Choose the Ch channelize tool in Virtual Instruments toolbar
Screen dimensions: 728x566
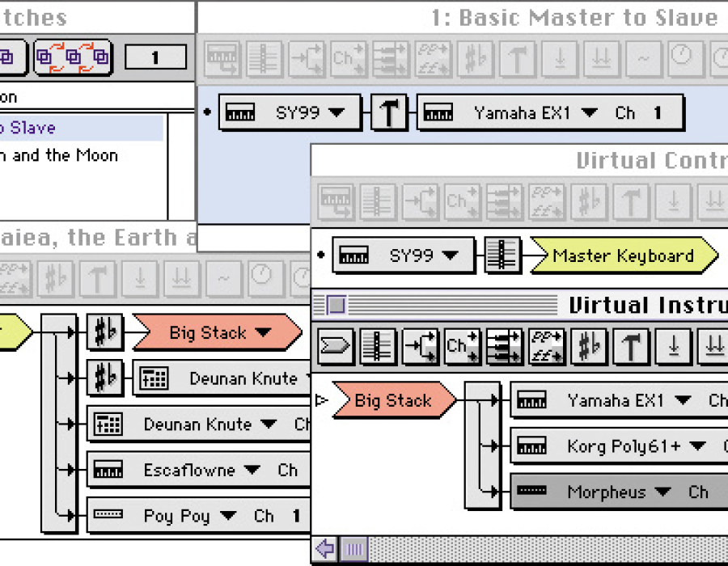point(463,346)
